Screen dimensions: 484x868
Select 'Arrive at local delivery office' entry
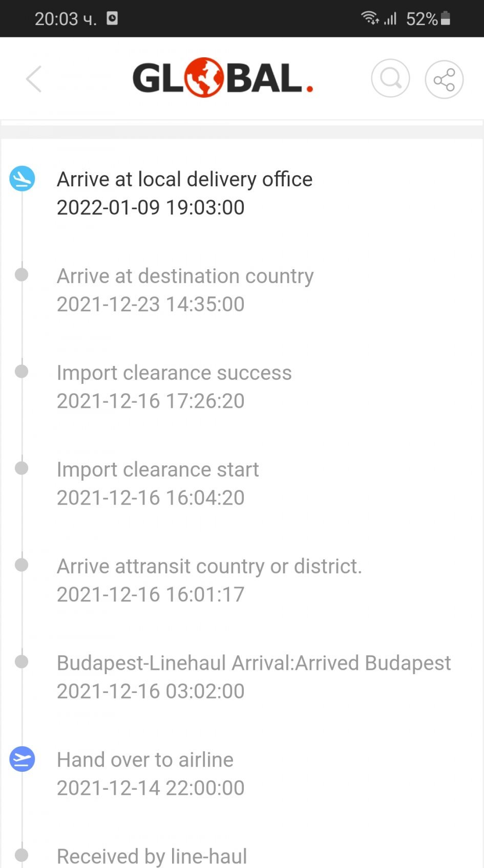click(184, 193)
